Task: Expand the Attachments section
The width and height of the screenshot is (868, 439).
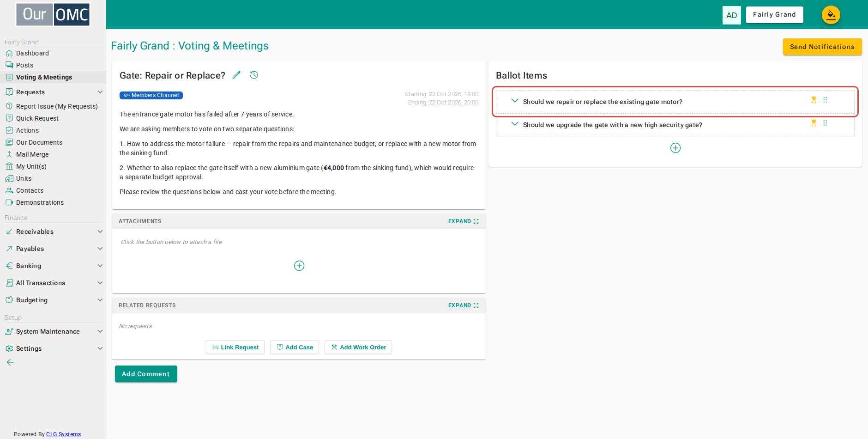Action: pyautogui.click(x=464, y=221)
